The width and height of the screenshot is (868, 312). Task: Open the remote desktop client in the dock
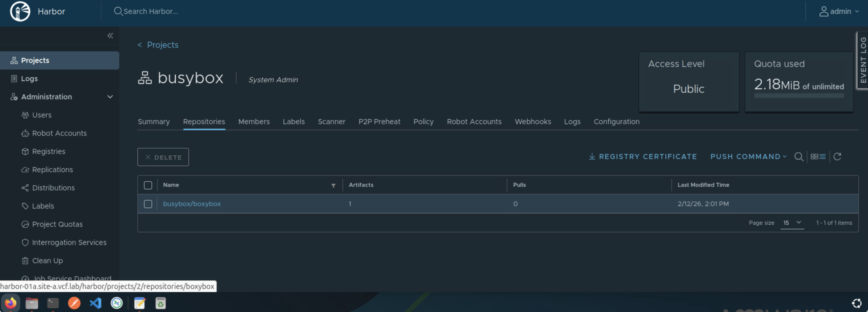click(117, 303)
